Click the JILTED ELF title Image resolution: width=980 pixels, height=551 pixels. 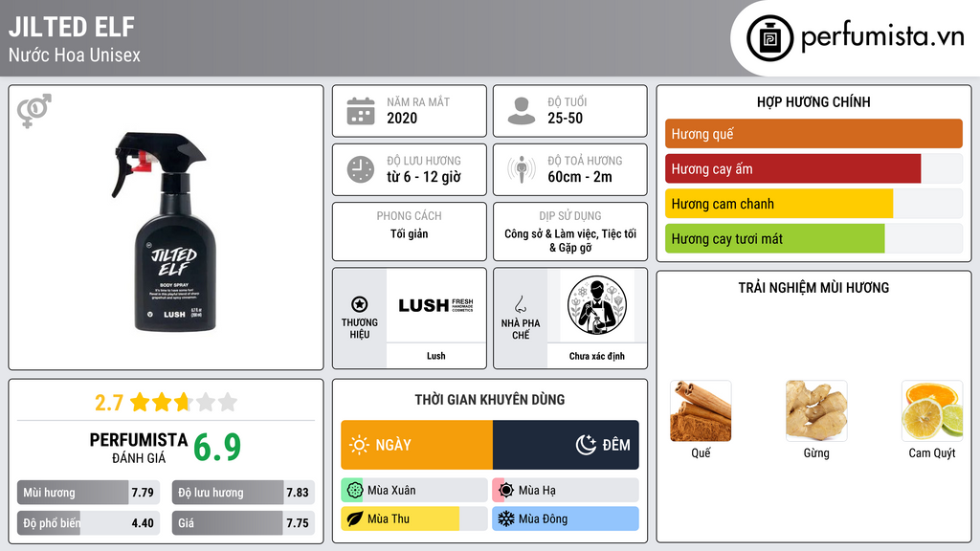(71, 27)
